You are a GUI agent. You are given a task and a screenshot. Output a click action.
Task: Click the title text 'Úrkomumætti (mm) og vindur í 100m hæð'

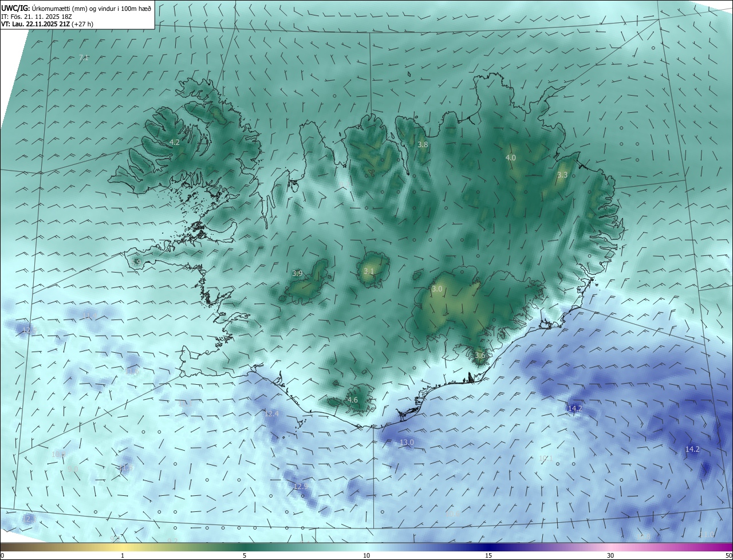pyautogui.click(x=91, y=8)
